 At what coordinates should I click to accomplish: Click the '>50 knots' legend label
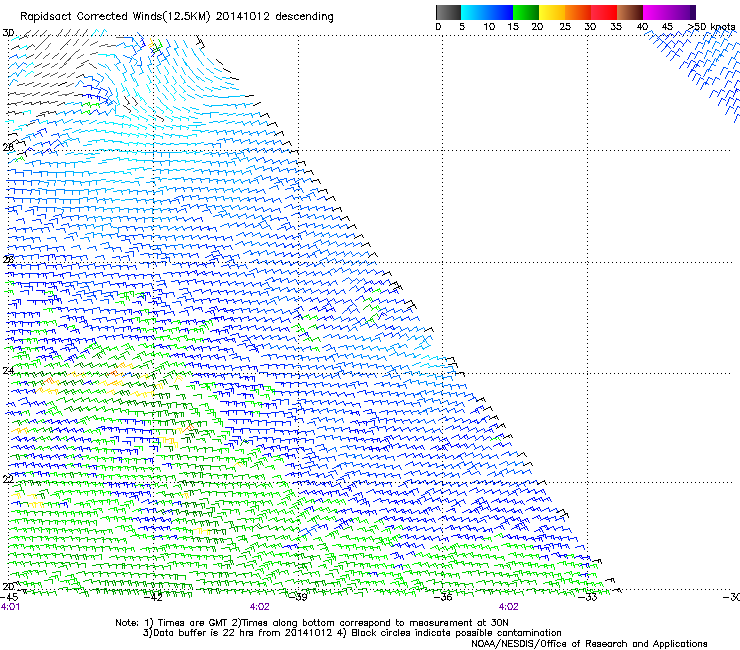coord(711,27)
